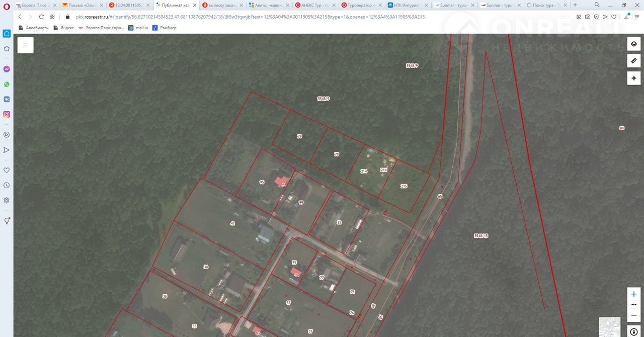644x337 pixels.
Task: Open the map layers panel
Action: pos(633,44)
